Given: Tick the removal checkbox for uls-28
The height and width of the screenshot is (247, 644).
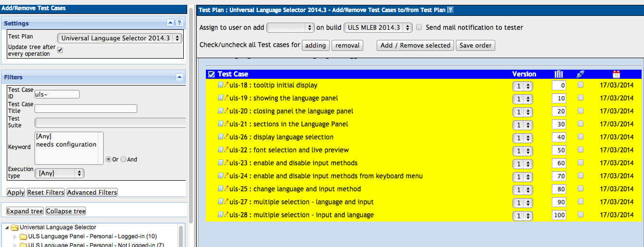Looking at the screenshot, I should coord(581,214).
